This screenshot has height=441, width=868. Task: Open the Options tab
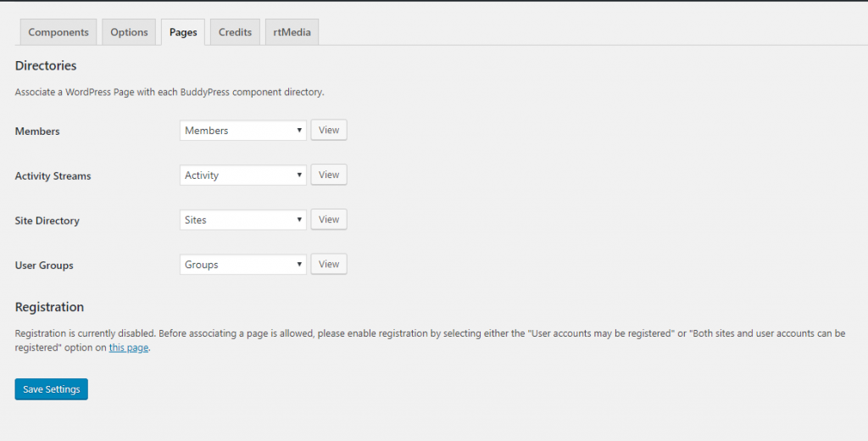tap(129, 32)
